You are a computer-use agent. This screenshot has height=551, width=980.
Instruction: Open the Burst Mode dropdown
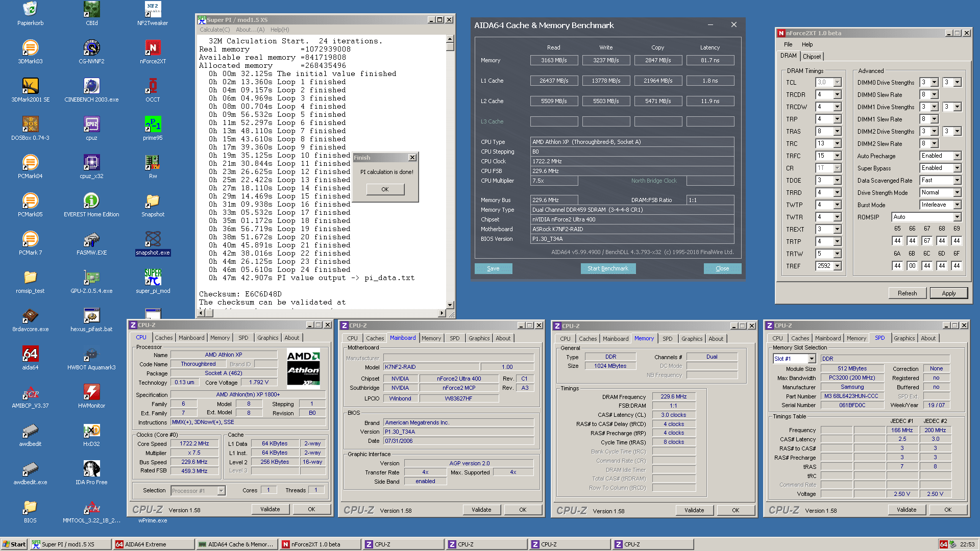pyautogui.click(x=957, y=205)
